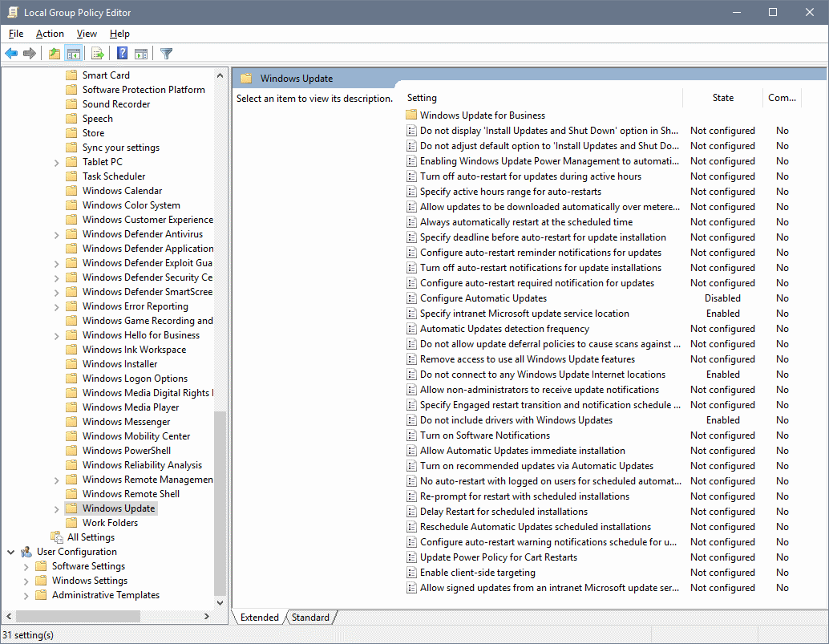
Task: Click the policy icon beside Configure Automatic Updates
Action: tap(411, 298)
